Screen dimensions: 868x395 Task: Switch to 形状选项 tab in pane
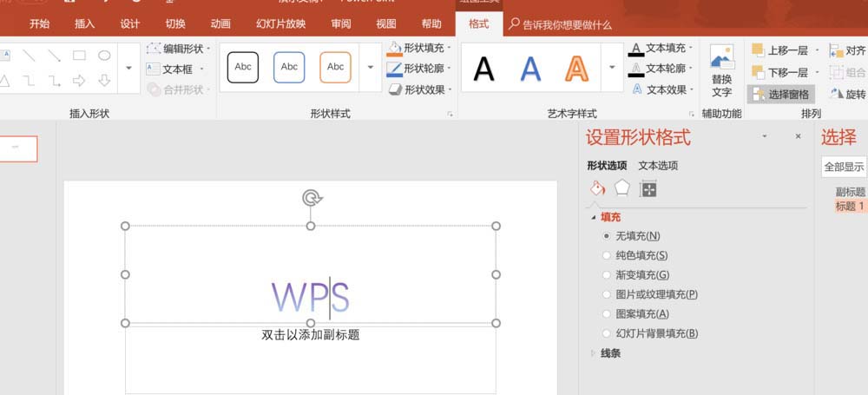tap(608, 166)
